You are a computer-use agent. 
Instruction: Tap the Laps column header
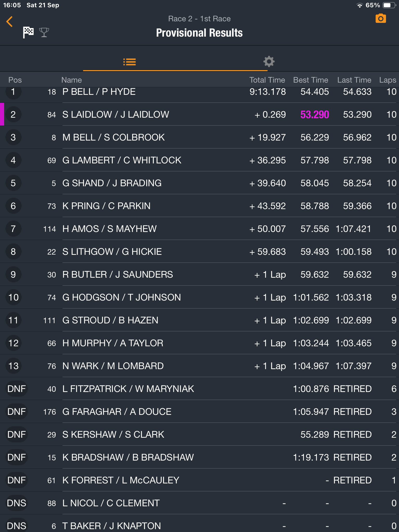coord(388,80)
